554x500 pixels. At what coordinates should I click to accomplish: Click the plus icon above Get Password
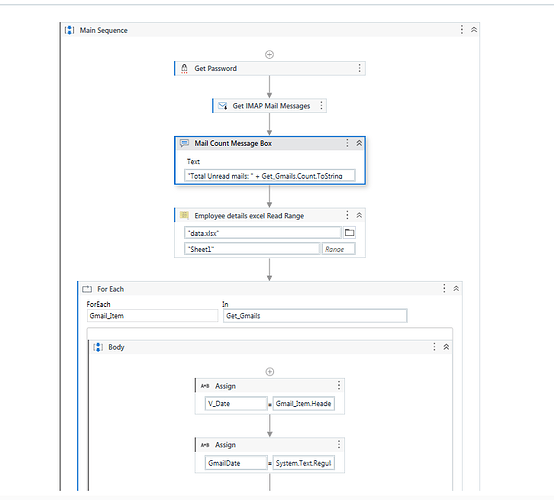[270, 54]
